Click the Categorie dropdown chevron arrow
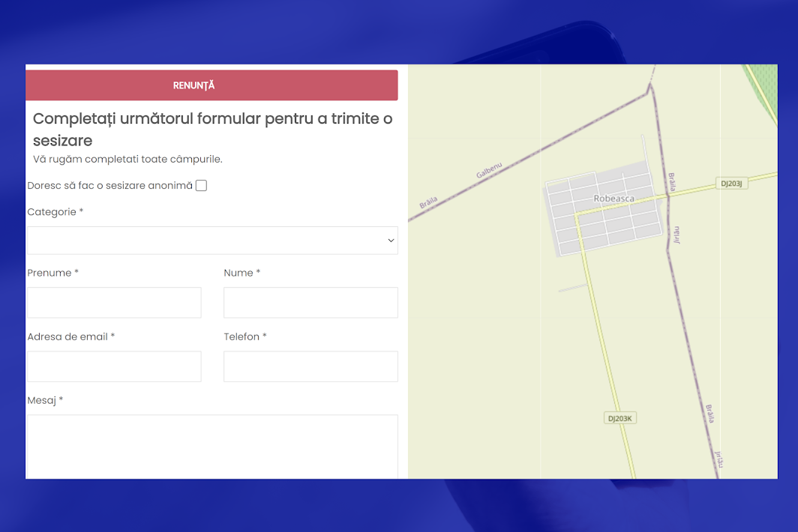 pyautogui.click(x=391, y=241)
